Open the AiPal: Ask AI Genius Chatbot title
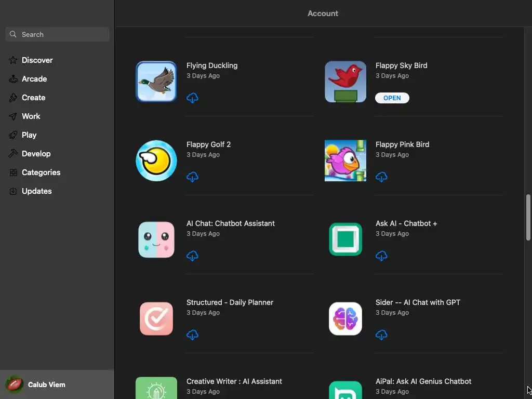The image size is (532, 399). 423,381
